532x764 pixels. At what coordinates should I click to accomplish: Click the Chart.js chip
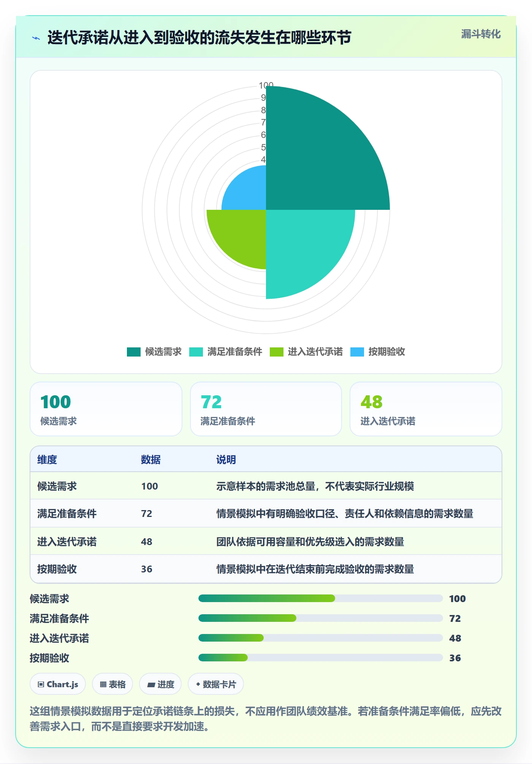click(x=58, y=684)
